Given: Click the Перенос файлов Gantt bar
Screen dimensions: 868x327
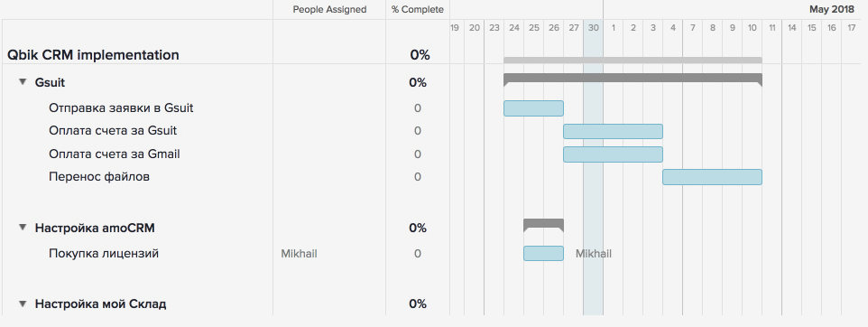Looking at the screenshot, I should [x=712, y=177].
